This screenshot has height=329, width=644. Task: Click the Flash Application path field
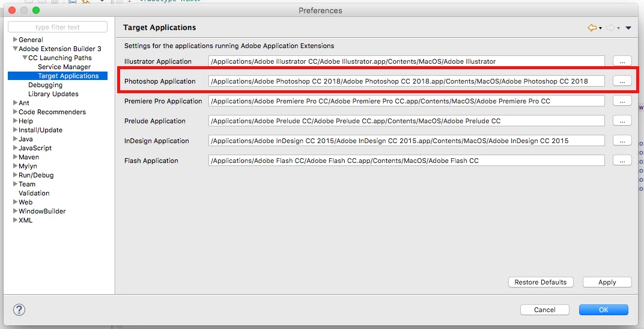pyautogui.click(x=407, y=161)
